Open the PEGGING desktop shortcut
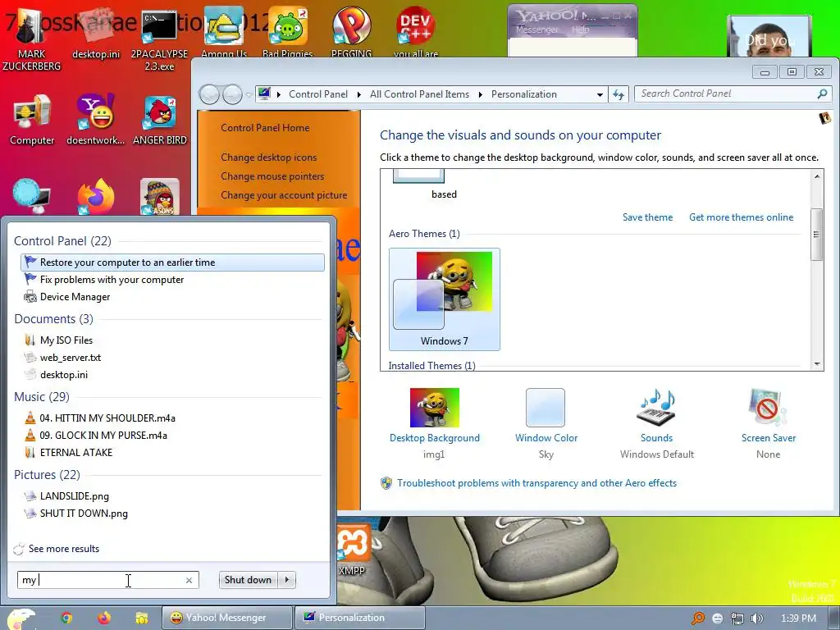The width and height of the screenshot is (840, 630). point(351,32)
